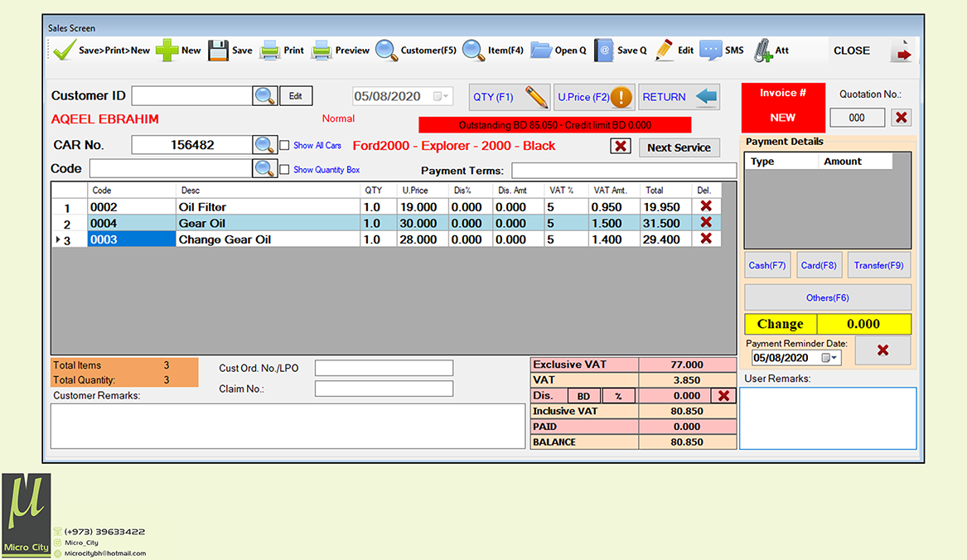The height and width of the screenshot is (560, 967).
Task: Click the Code input field
Action: pos(171,168)
